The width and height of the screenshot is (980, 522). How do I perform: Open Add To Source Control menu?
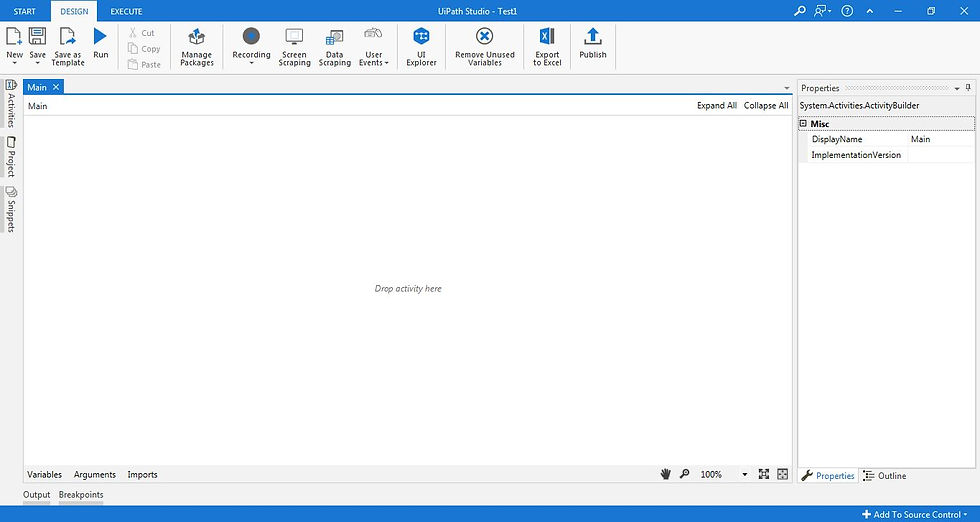point(915,514)
